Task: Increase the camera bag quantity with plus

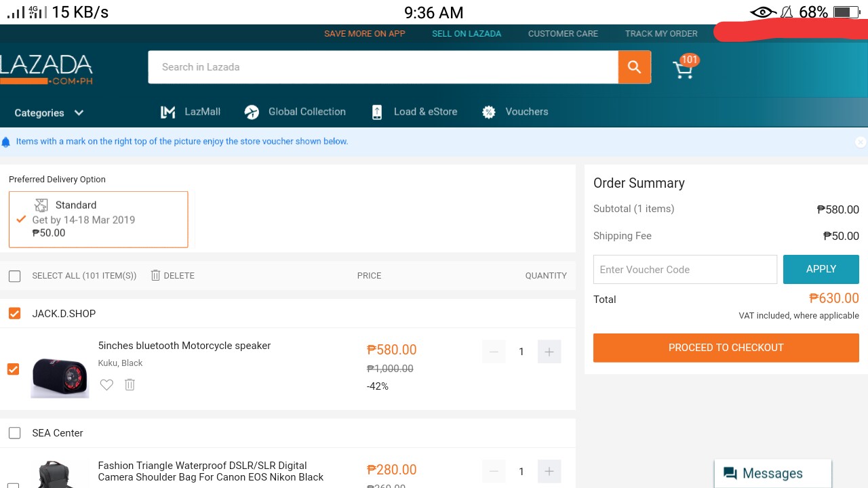Action: tap(549, 471)
